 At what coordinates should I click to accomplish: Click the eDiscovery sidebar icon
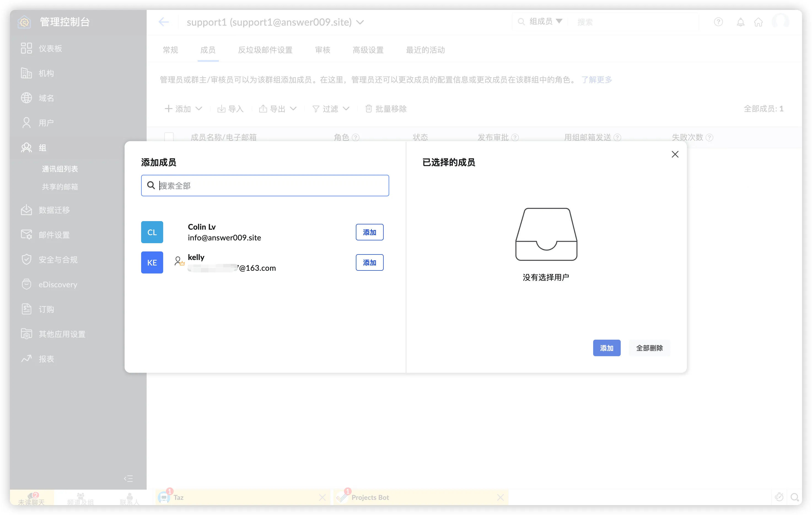pos(26,284)
